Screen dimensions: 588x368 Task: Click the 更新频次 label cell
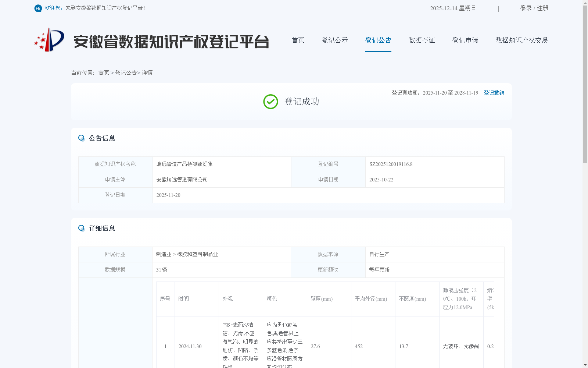(328, 270)
